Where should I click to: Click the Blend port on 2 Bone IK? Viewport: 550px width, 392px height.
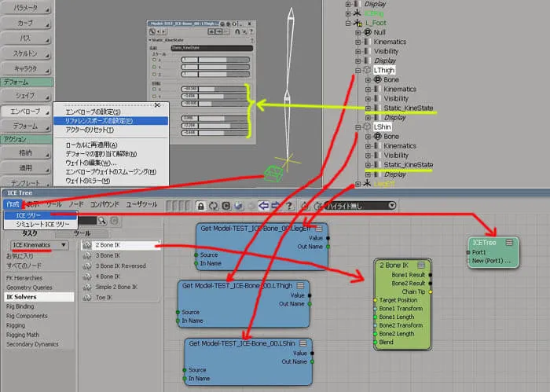pos(375,343)
